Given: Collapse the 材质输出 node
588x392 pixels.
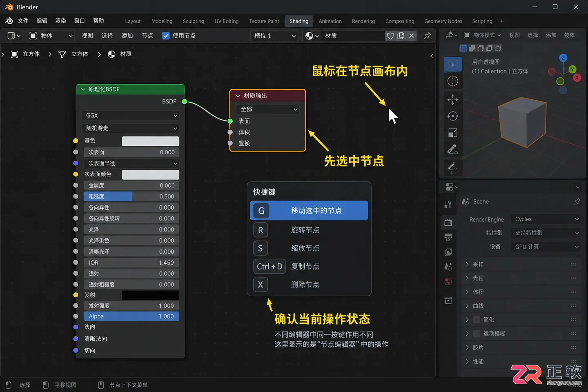Looking at the screenshot, I should 238,96.
